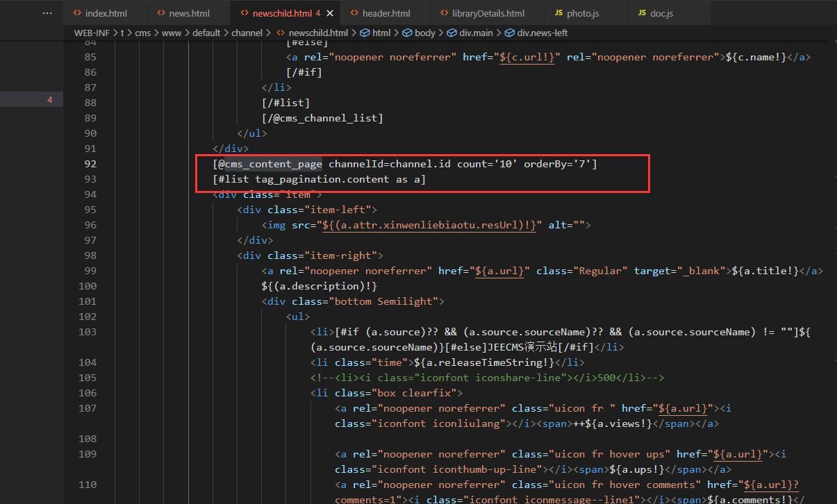Select the div.main breadcrumb symbol
Screen dimensions: 837x504
coord(474,33)
